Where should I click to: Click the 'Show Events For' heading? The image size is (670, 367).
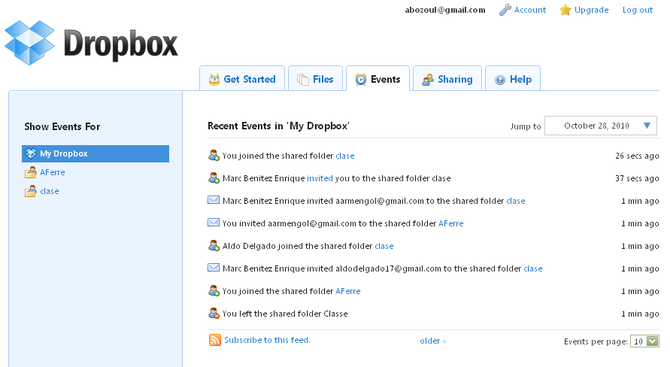pos(62,126)
